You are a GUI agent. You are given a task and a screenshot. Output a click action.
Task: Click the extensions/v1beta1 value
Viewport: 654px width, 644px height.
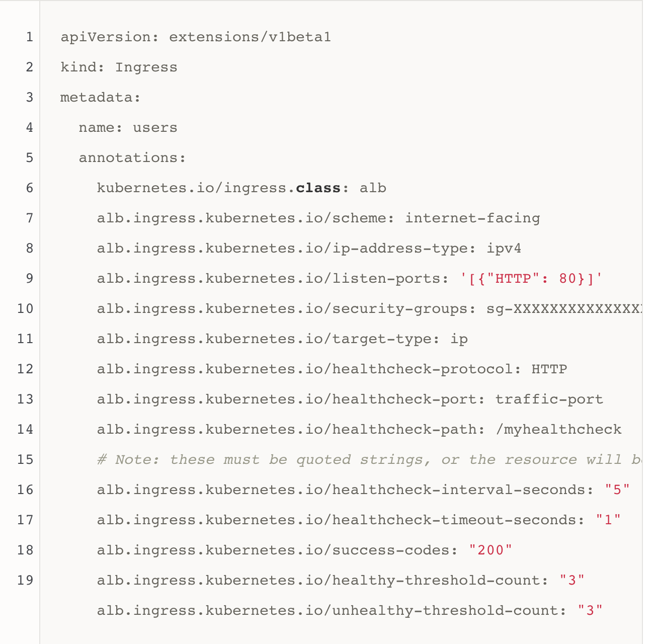250,37
